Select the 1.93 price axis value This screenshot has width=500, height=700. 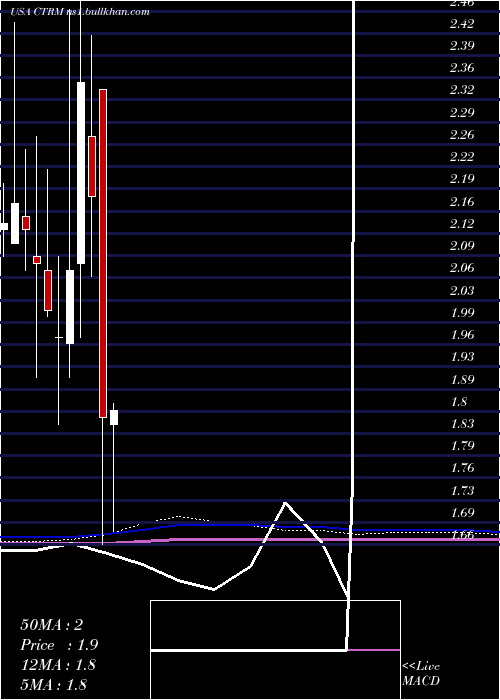pos(461,358)
